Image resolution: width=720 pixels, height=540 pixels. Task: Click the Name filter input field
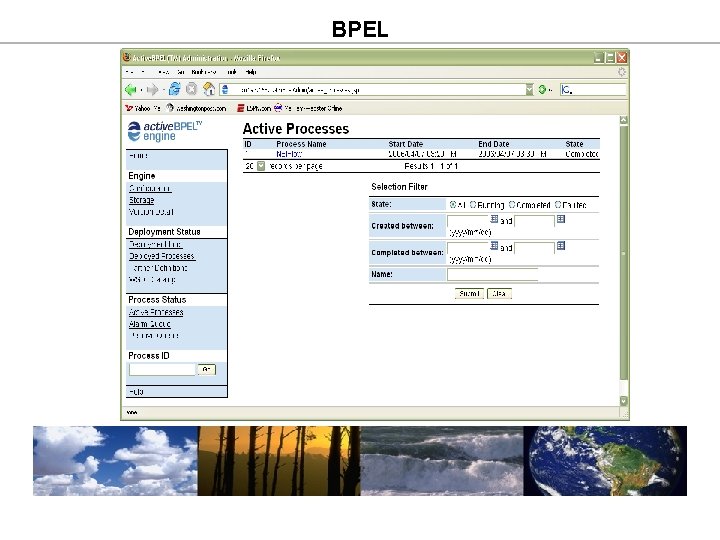[492, 275]
